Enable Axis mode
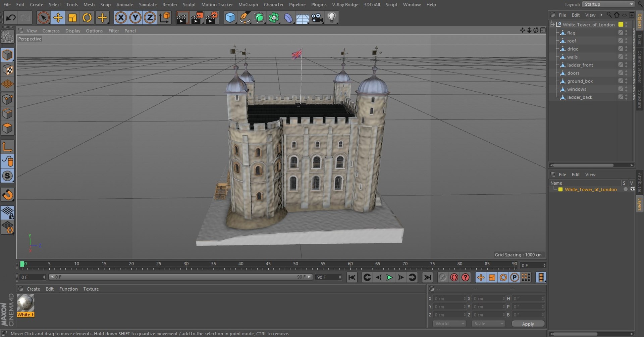This screenshot has height=337, width=644. tap(7, 147)
